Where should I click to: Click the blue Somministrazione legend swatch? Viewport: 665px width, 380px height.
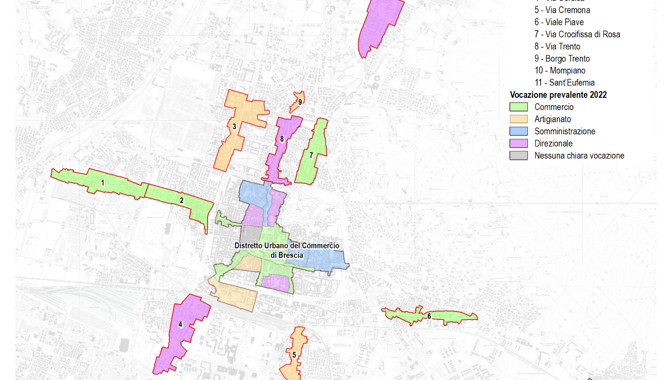(518, 131)
